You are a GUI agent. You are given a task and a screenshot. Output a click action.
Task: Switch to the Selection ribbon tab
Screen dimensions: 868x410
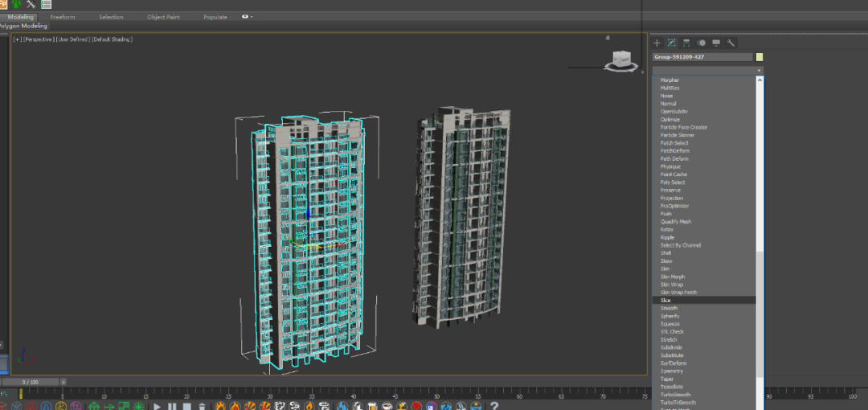pos(111,17)
